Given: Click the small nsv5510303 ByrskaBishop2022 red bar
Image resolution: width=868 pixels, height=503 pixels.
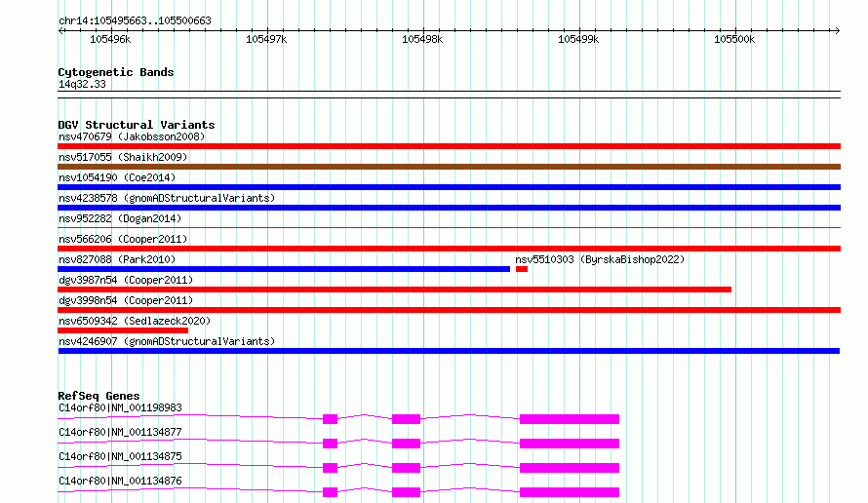Looking at the screenshot, I should [x=522, y=269].
